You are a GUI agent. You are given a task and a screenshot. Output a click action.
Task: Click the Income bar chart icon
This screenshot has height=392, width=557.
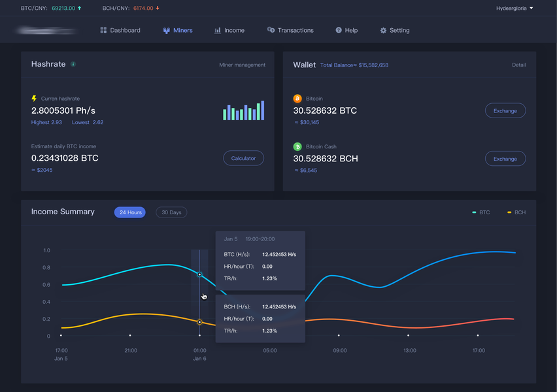tap(218, 31)
